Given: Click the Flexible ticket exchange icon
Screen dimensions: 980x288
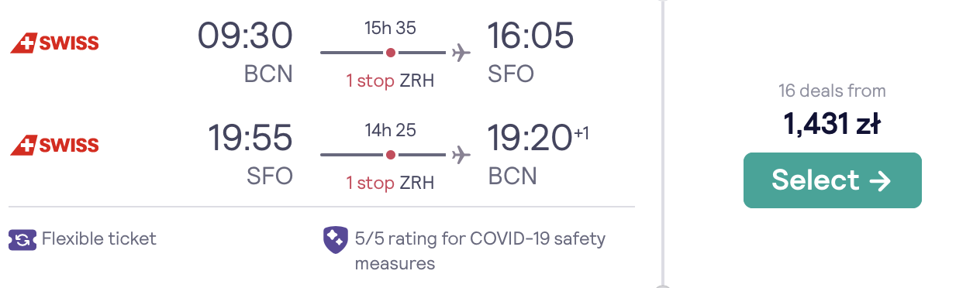Looking at the screenshot, I should pos(22,238).
